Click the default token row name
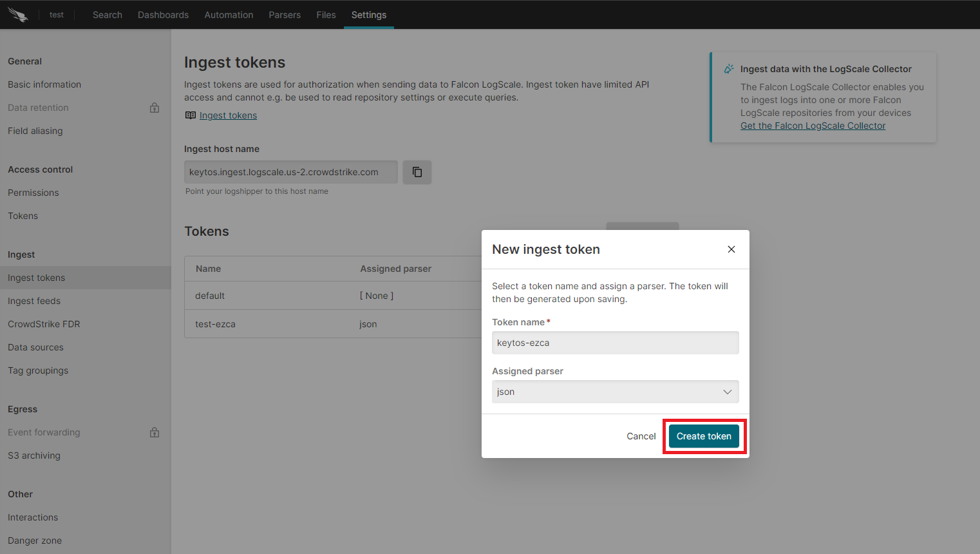Image resolution: width=980 pixels, height=554 pixels. 210,296
